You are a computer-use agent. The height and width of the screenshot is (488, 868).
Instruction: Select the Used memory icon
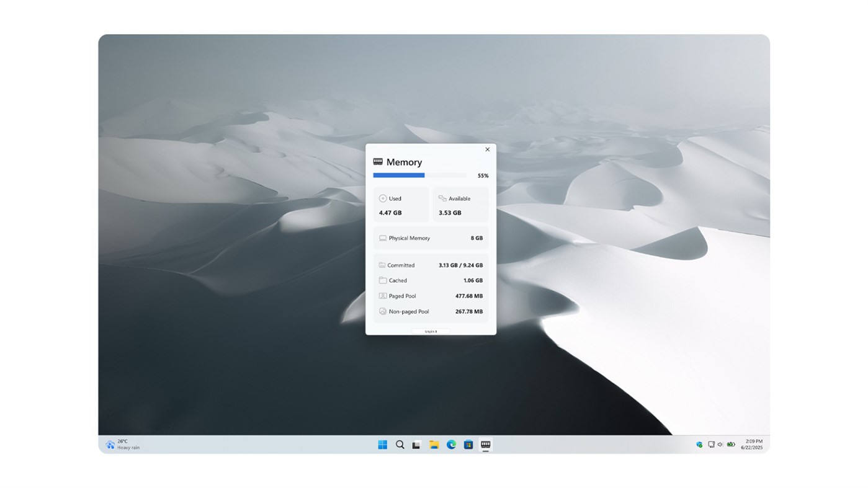[383, 198]
